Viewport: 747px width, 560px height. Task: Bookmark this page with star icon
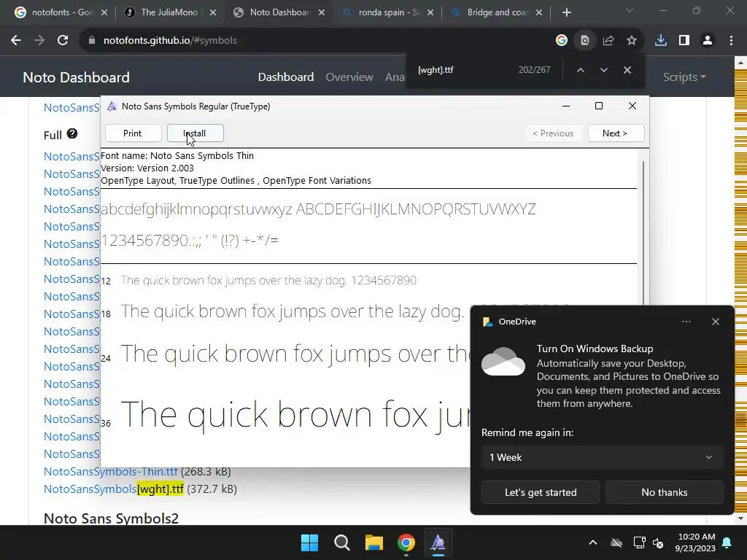(x=632, y=41)
